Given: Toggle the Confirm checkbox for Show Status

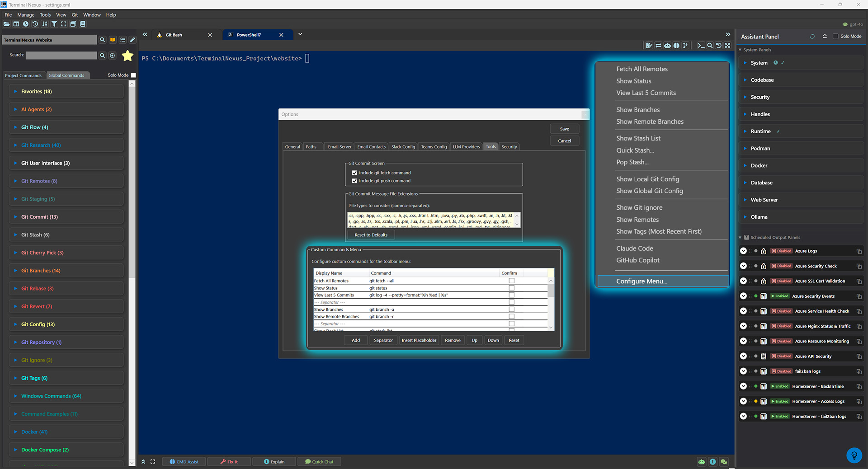Looking at the screenshot, I should coord(511,288).
